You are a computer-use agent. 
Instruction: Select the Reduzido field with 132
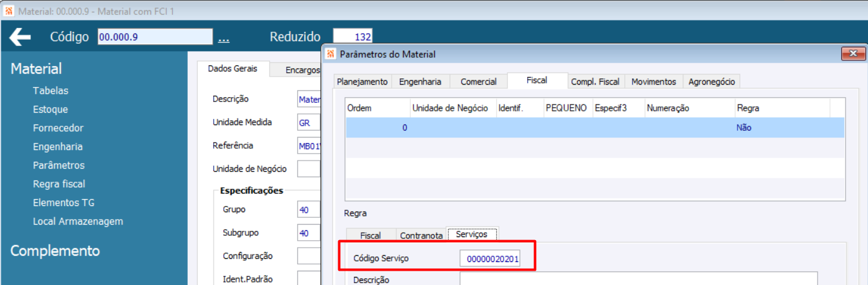click(353, 37)
